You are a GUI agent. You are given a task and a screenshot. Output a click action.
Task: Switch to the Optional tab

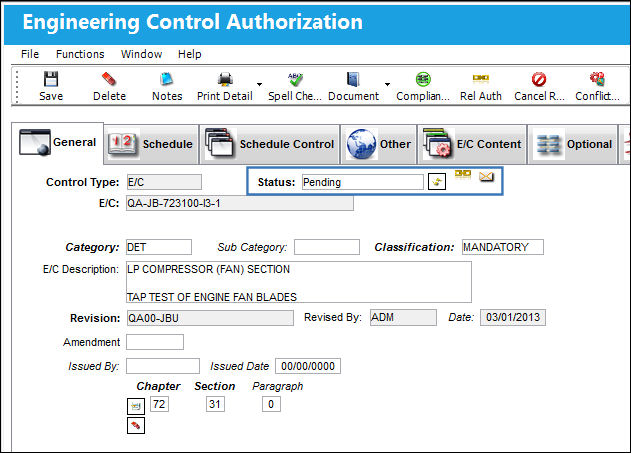click(572, 144)
